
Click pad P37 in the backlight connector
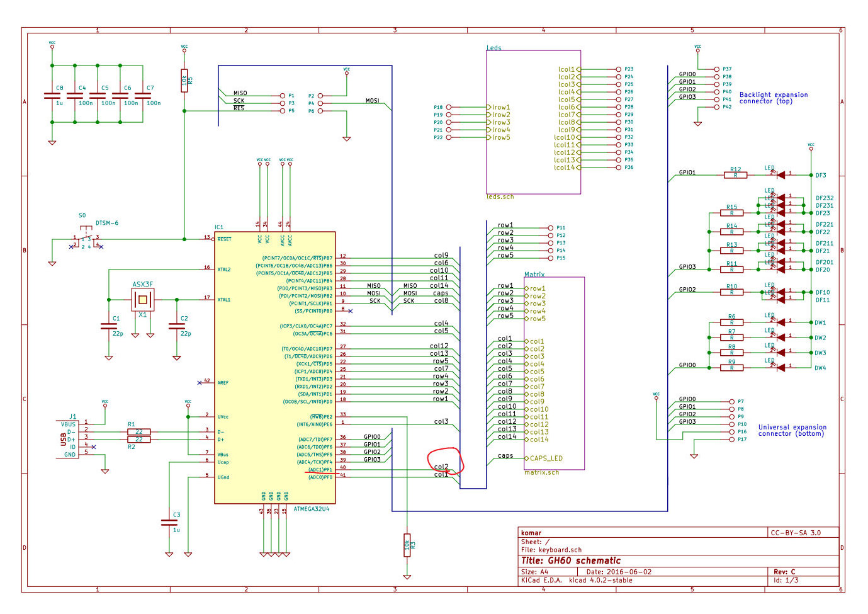pyautogui.click(x=717, y=69)
